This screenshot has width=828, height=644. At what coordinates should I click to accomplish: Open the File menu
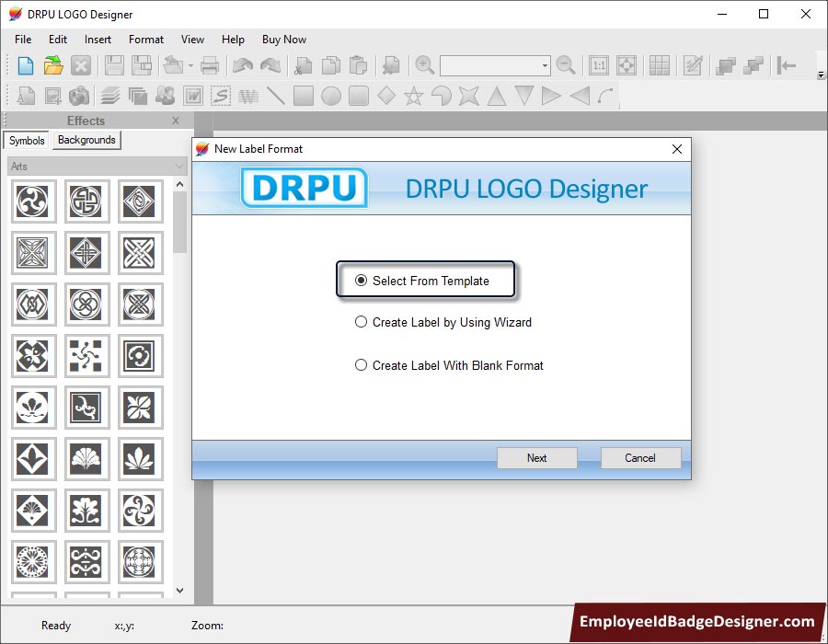pyautogui.click(x=23, y=40)
